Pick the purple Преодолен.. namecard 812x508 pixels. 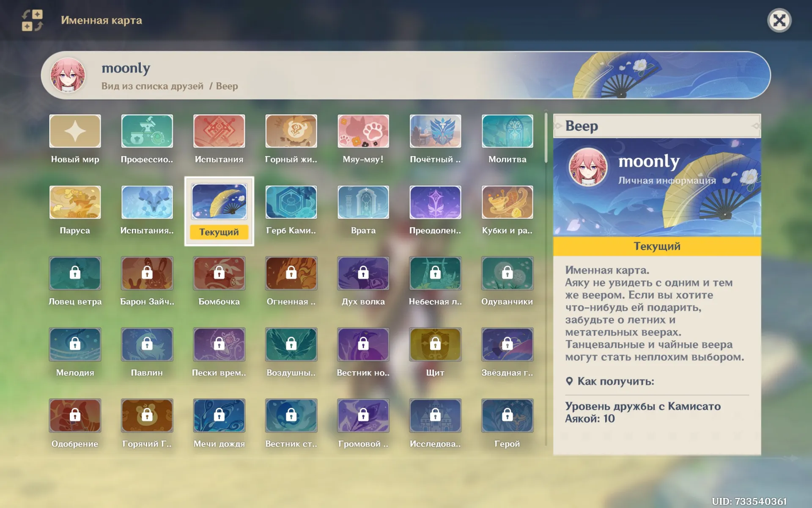pos(435,202)
